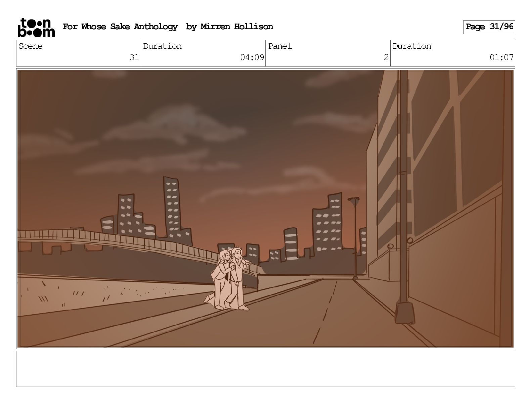This screenshot has width=532, height=411.
Task: Click the scene duration value '04:09'
Action: 252,57
